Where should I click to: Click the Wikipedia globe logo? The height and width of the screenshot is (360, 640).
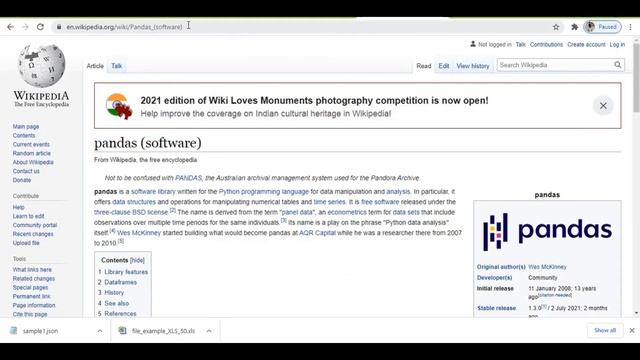[41, 66]
